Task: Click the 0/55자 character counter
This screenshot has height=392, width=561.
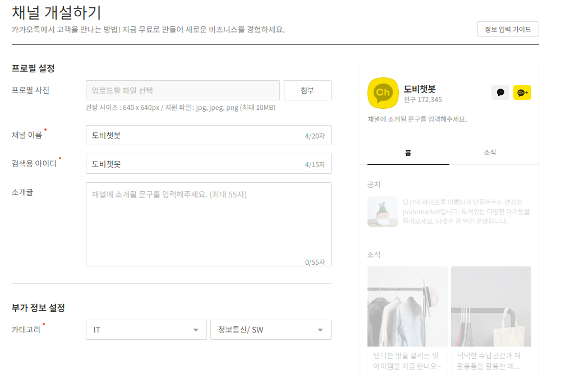Action: tap(315, 262)
